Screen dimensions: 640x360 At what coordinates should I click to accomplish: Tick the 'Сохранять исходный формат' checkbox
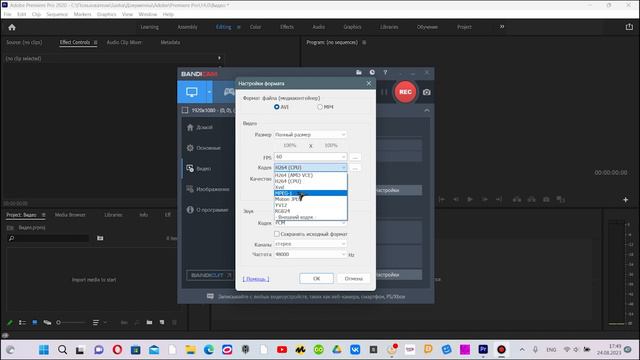(x=277, y=234)
